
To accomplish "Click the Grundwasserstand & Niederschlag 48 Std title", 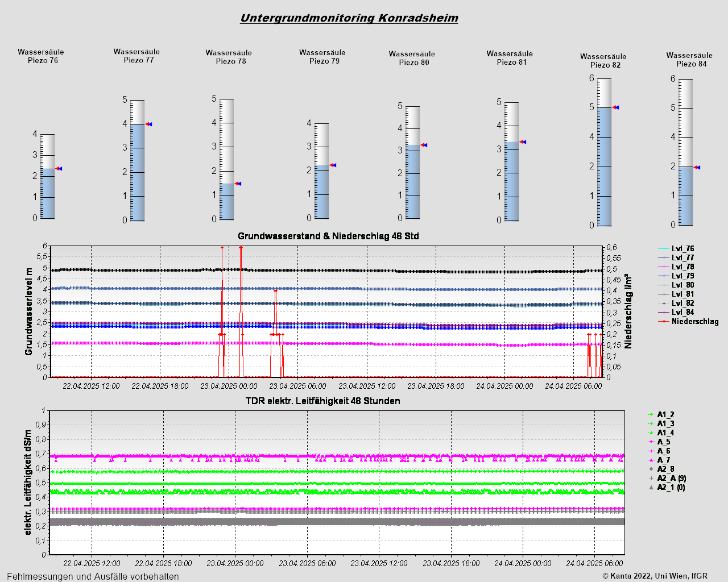I will 328,236.
